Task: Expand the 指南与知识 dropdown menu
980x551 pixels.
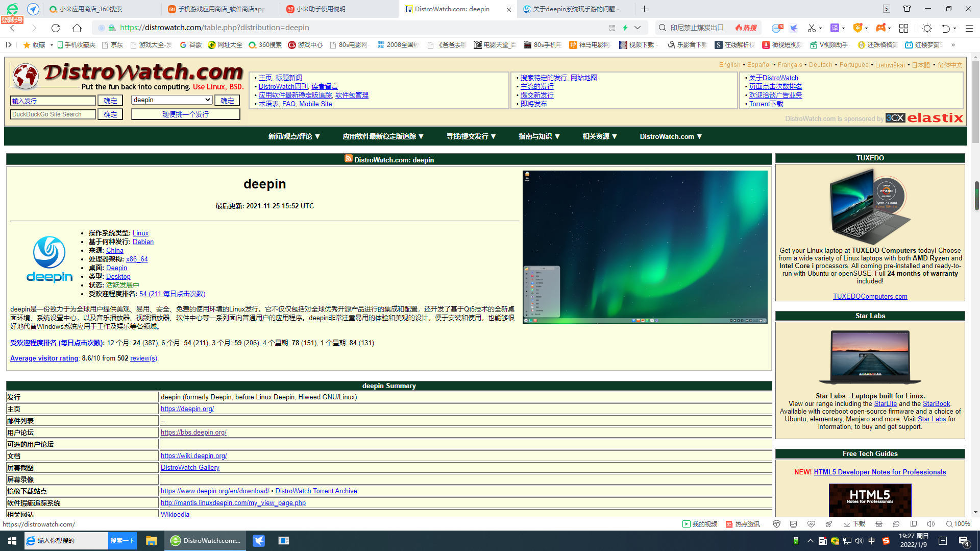Action: click(x=540, y=136)
